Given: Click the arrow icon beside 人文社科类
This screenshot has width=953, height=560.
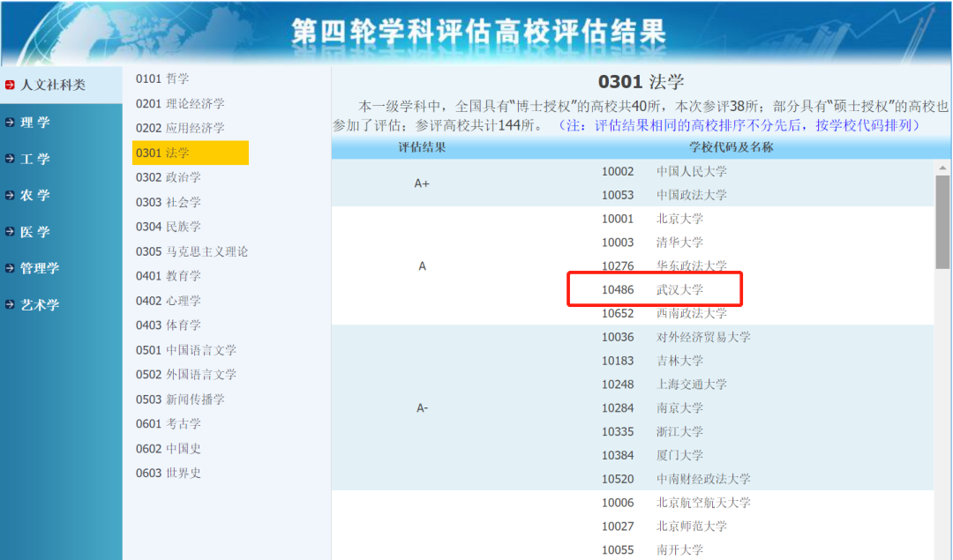Looking at the screenshot, I should point(10,85).
